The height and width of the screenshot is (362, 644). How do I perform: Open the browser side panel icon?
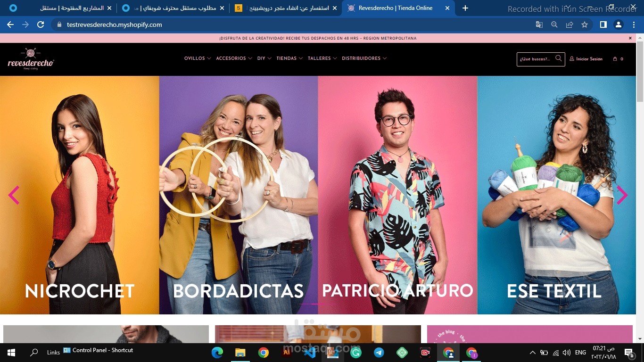point(603,25)
